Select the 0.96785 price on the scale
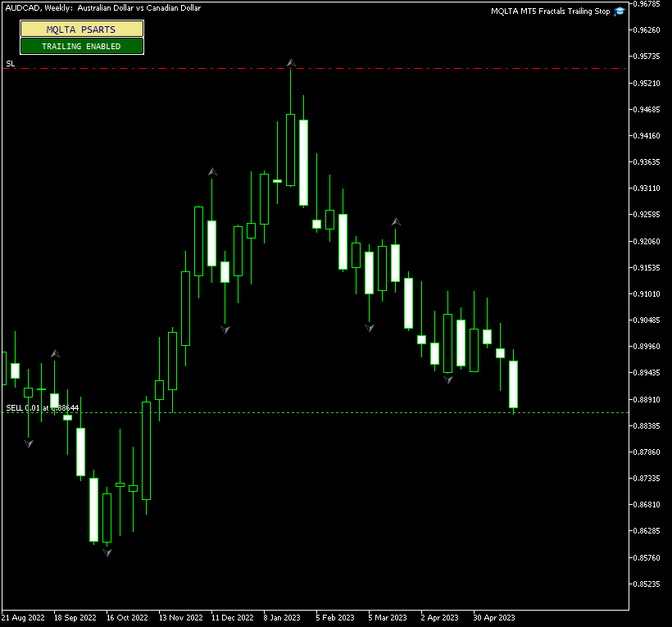Screen dimensions: 672x627 pos(646,6)
